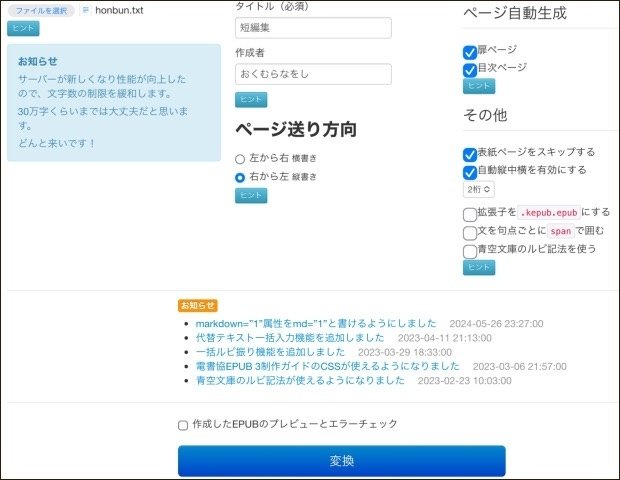Click the title input field
Image resolution: width=620 pixels, height=480 pixels.
(x=313, y=28)
